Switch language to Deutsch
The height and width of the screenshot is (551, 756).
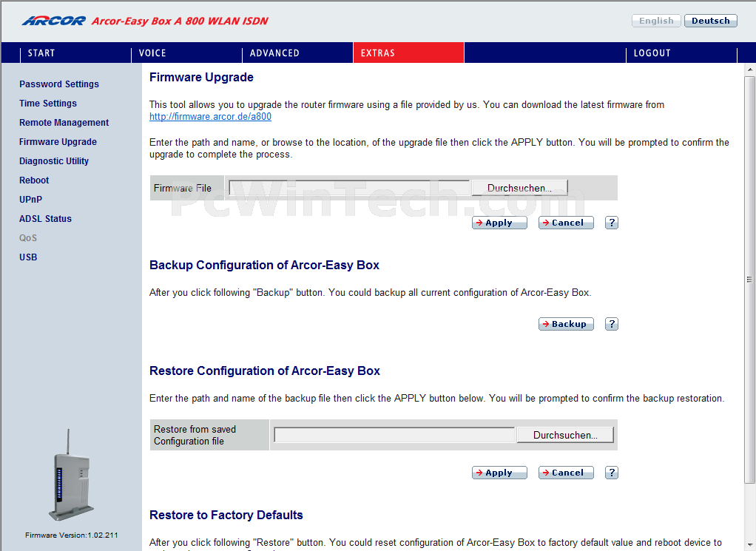click(711, 21)
